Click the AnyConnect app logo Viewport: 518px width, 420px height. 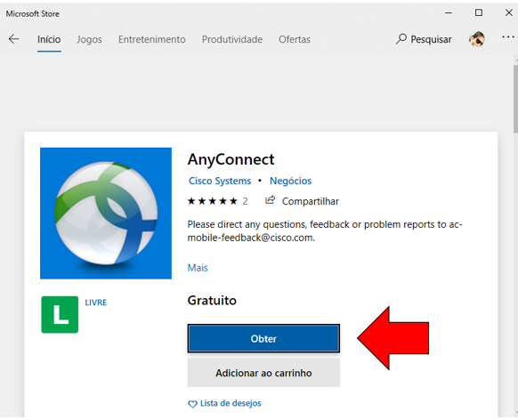[106, 214]
